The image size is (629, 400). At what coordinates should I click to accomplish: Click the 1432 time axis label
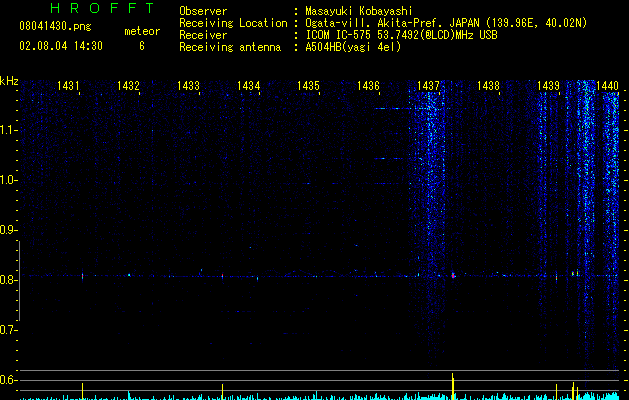[x=128, y=86]
